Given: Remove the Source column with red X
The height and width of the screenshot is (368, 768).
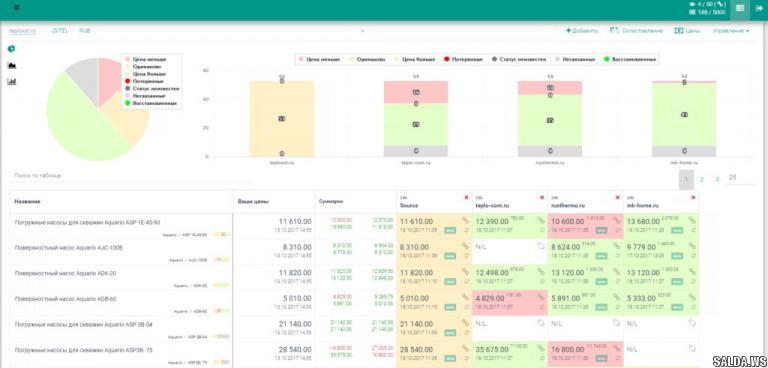Looking at the screenshot, I should point(466,197).
